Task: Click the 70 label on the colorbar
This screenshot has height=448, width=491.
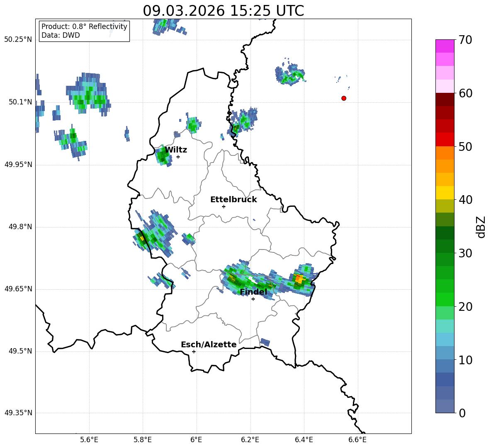Action: pyautogui.click(x=465, y=40)
